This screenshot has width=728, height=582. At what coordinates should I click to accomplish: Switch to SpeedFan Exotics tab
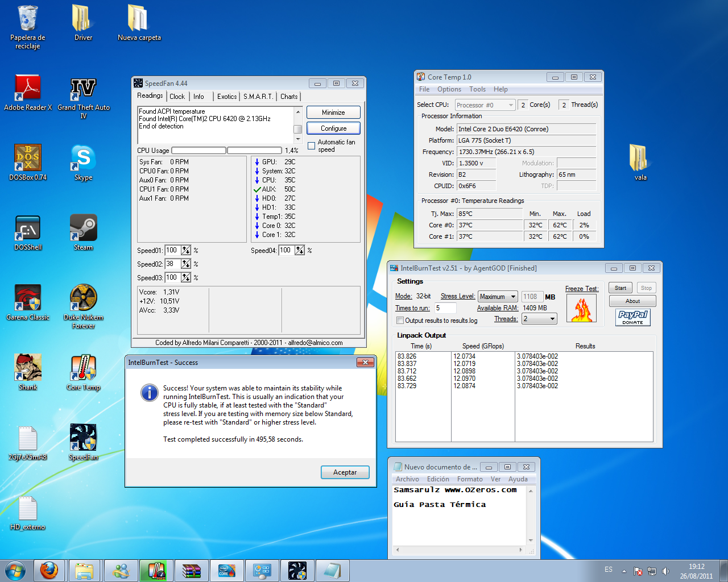pyautogui.click(x=227, y=97)
